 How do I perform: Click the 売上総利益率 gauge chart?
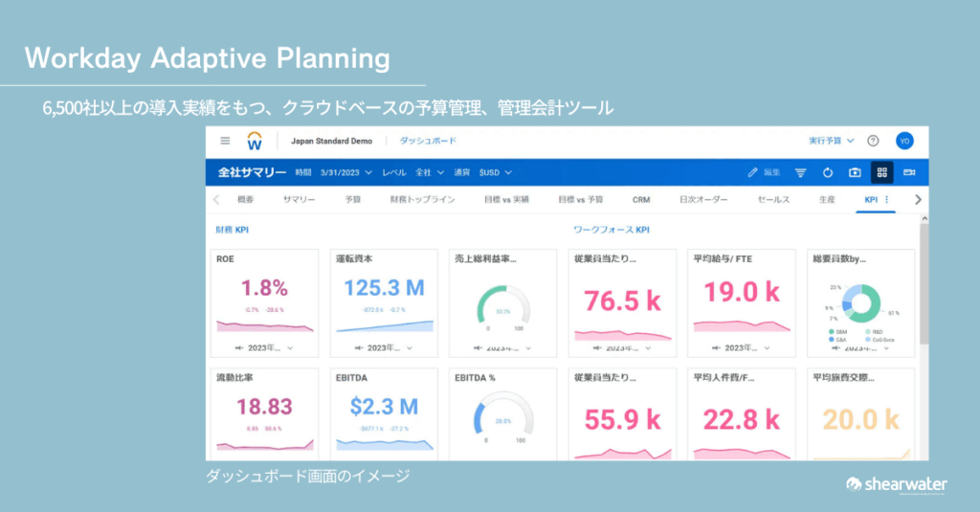503,305
